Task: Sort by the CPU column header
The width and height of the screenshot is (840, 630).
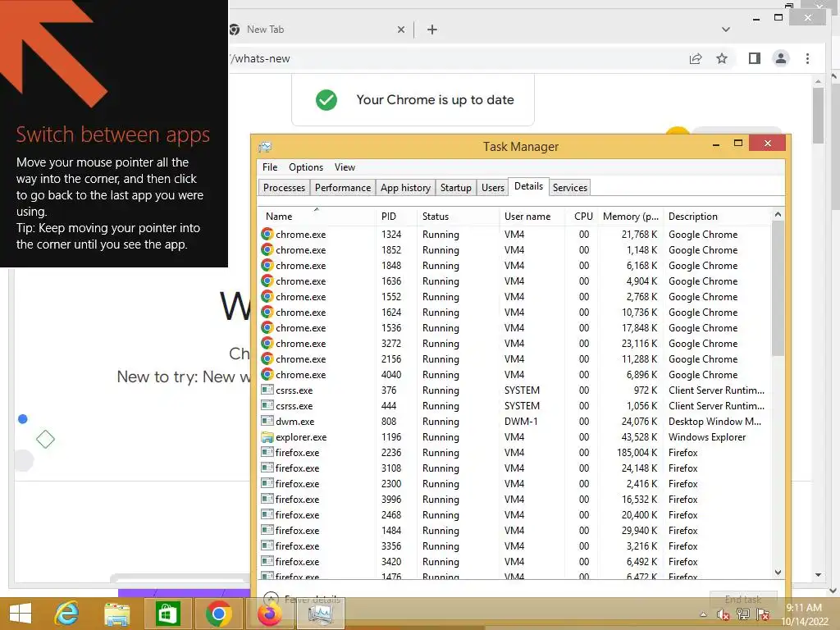Action: [582, 217]
